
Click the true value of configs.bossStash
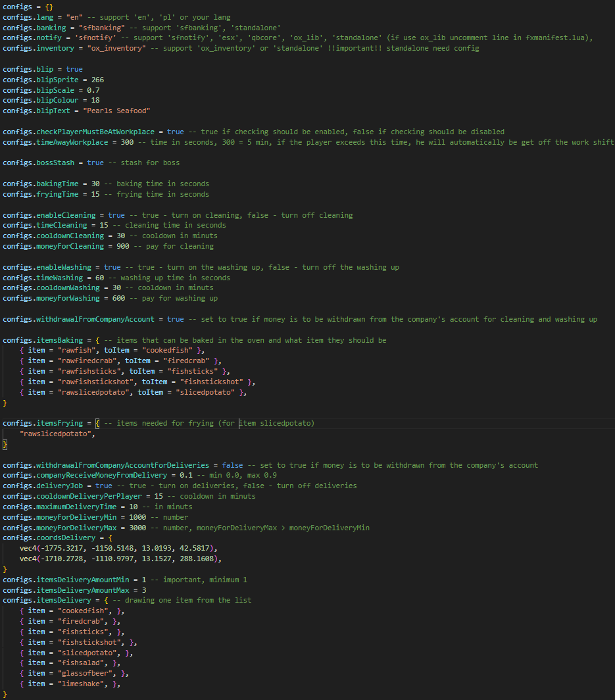(95, 162)
